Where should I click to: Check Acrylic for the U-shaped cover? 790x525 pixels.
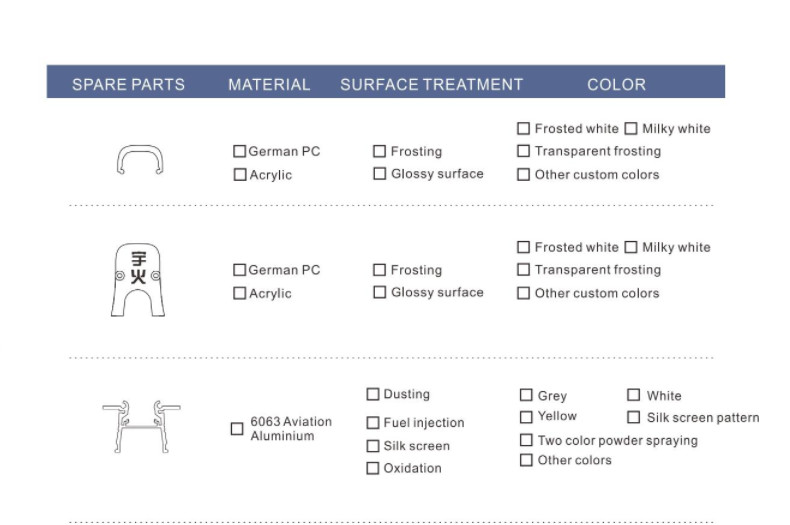point(240,175)
